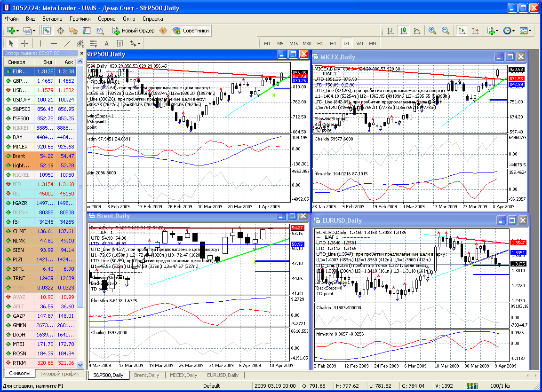
Task: Select the Cursor arrow tool
Action: 11,44
